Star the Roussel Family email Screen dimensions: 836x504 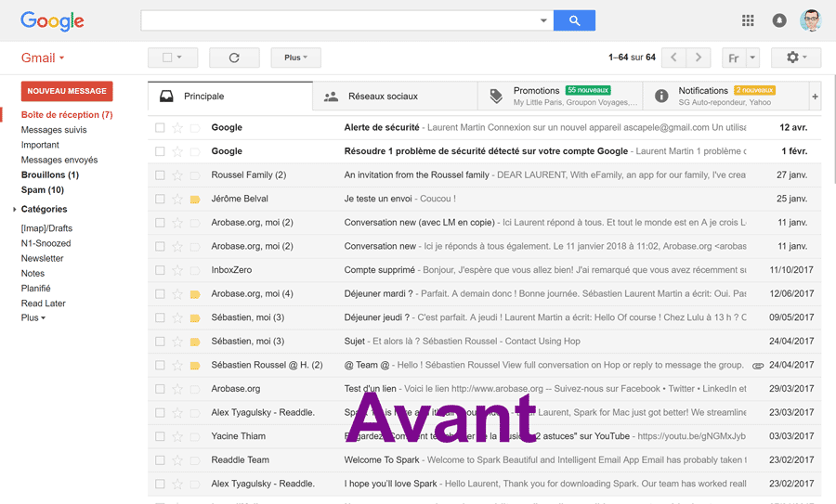point(177,175)
